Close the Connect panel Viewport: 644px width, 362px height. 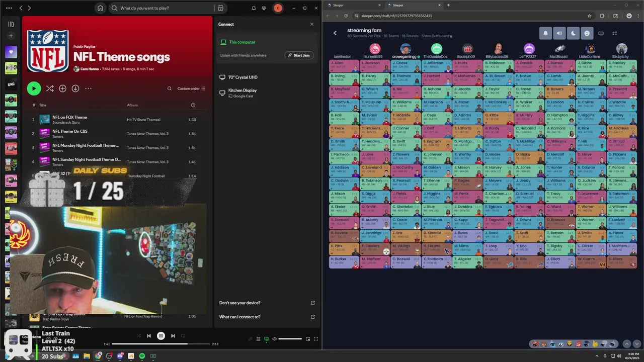(x=311, y=24)
